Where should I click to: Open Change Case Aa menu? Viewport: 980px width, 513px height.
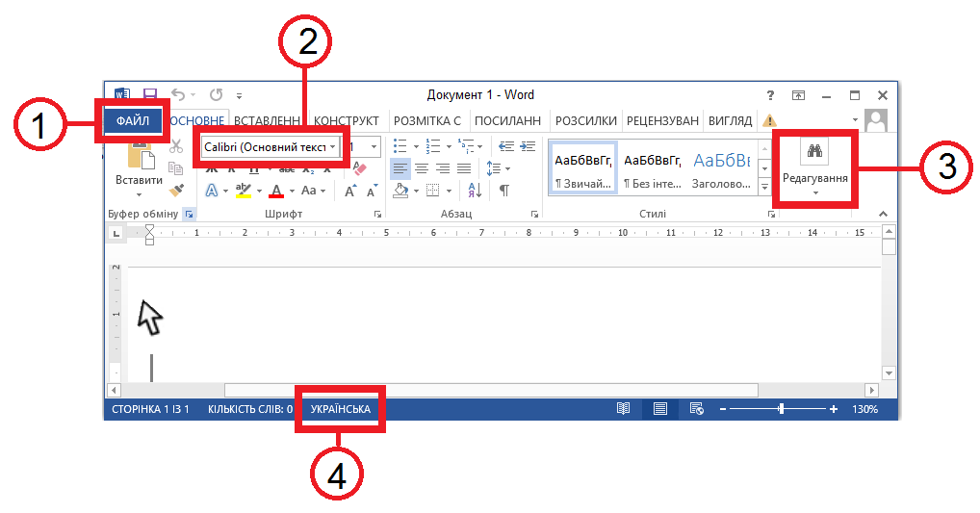tap(309, 190)
